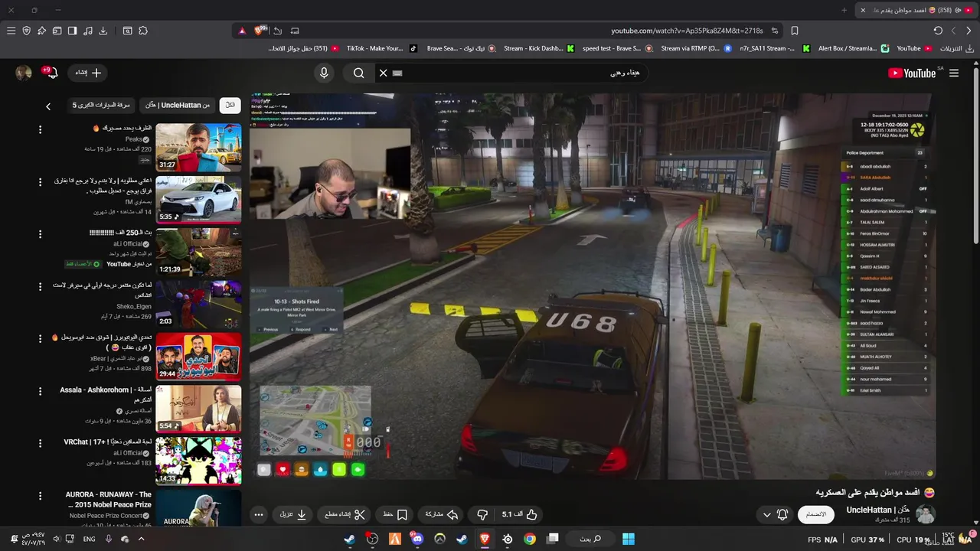Image resolution: width=980 pixels, height=551 pixels.
Task: Create a clip with scissors button
Action: click(x=345, y=514)
